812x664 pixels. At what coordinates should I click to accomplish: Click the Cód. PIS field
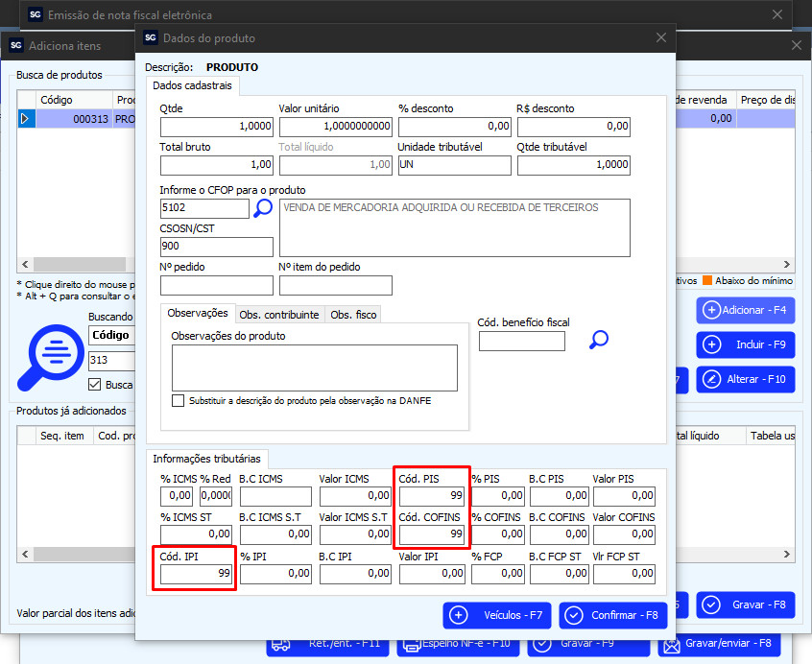[432, 496]
